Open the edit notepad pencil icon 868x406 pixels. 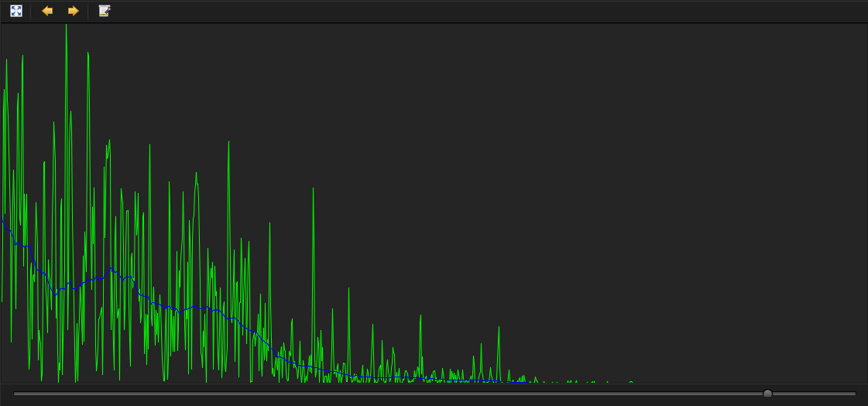point(105,11)
